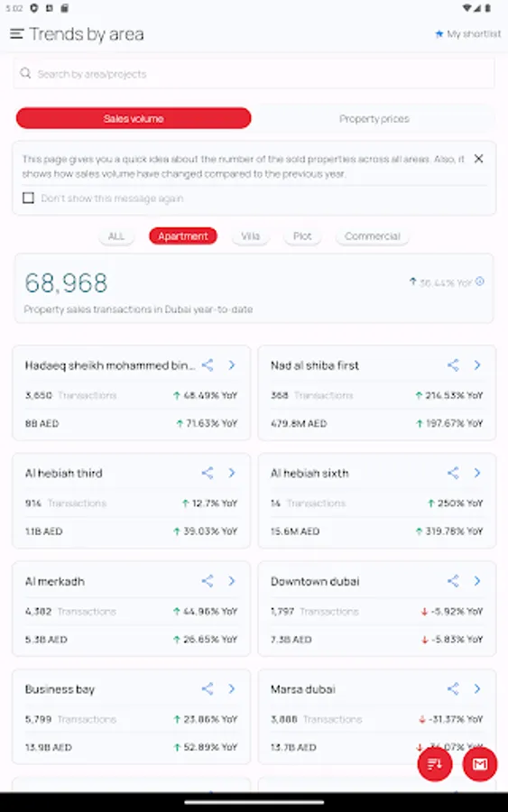508x812 pixels.
Task: Open Al merkadh details chevron
Action: pos(232,581)
